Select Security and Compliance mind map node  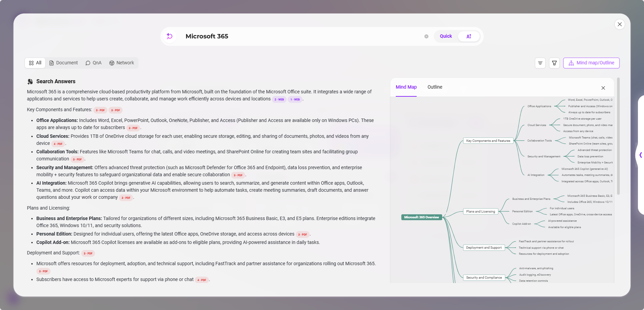pos(484,278)
